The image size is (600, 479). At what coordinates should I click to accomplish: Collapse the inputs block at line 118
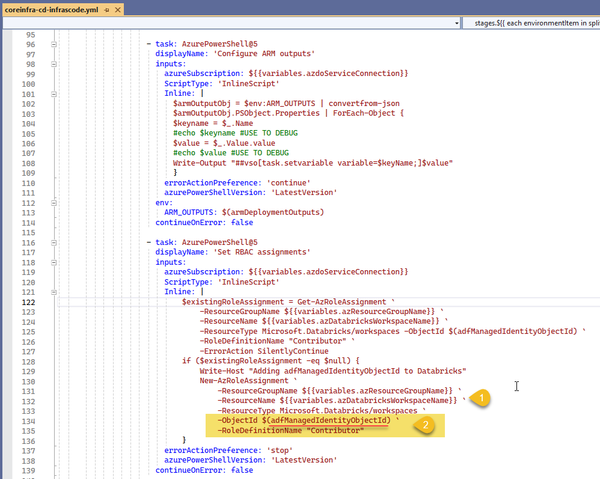(56, 262)
